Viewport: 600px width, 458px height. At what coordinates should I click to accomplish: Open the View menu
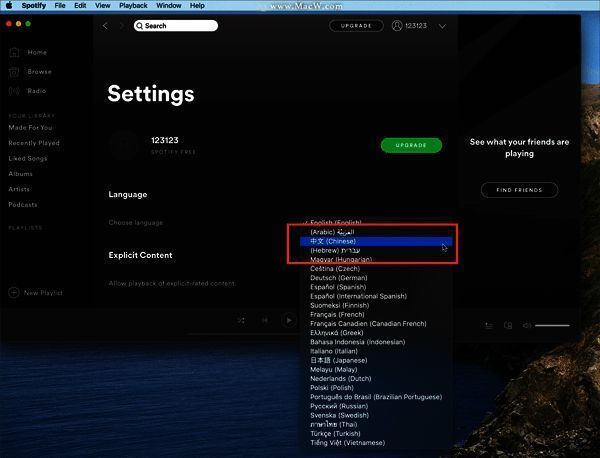click(x=103, y=5)
